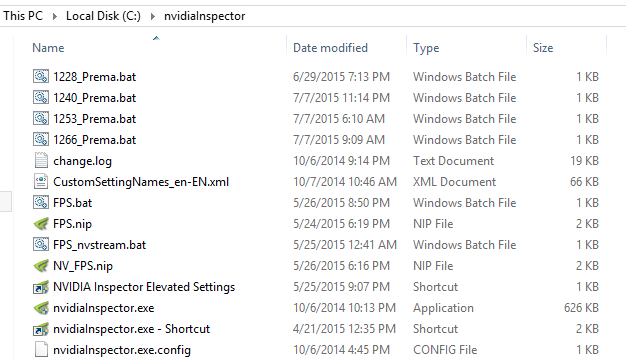The width and height of the screenshot is (626, 362).
Task: Click the FPS.nip NVIDIA file icon
Action: pyautogui.click(x=41, y=224)
